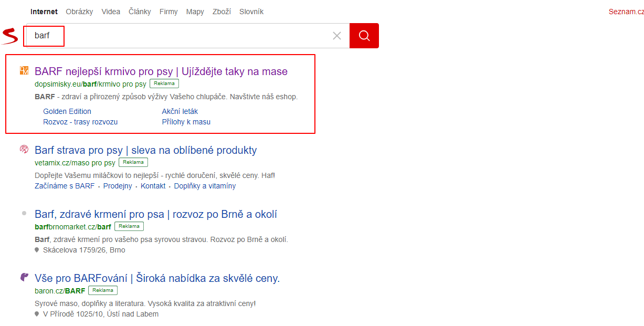Viewport: 644px width, 326px height.
Task: Click Reklama badge next to vetamix.cz URL
Action: (133, 162)
